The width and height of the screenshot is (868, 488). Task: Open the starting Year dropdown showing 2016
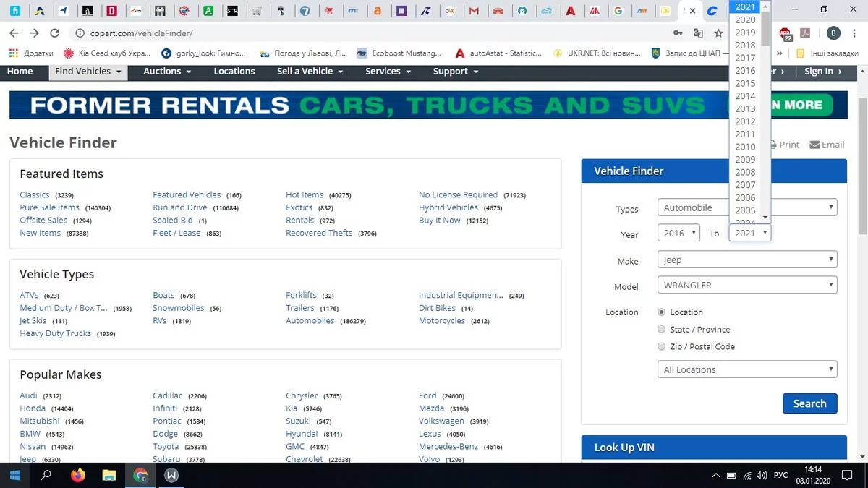tap(678, 233)
